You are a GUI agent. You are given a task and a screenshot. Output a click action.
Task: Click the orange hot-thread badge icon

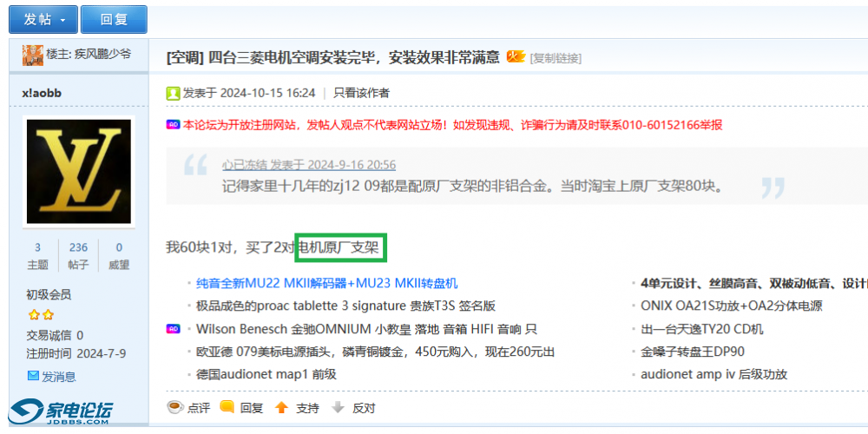coord(516,56)
